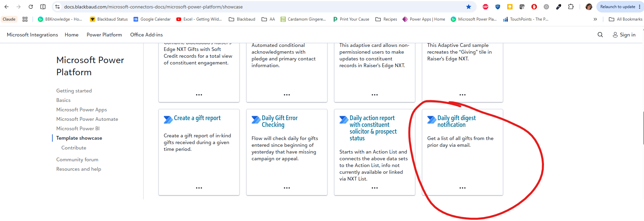The height and width of the screenshot is (221, 644).
Task: Open Excel - Getting Wild bookmark
Action: click(x=199, y=19)
